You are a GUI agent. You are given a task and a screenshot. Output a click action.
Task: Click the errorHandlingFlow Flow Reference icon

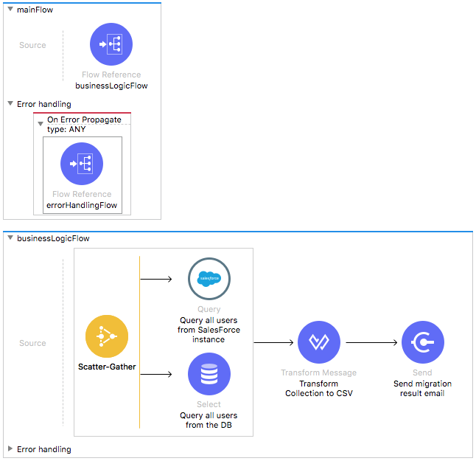82,164
